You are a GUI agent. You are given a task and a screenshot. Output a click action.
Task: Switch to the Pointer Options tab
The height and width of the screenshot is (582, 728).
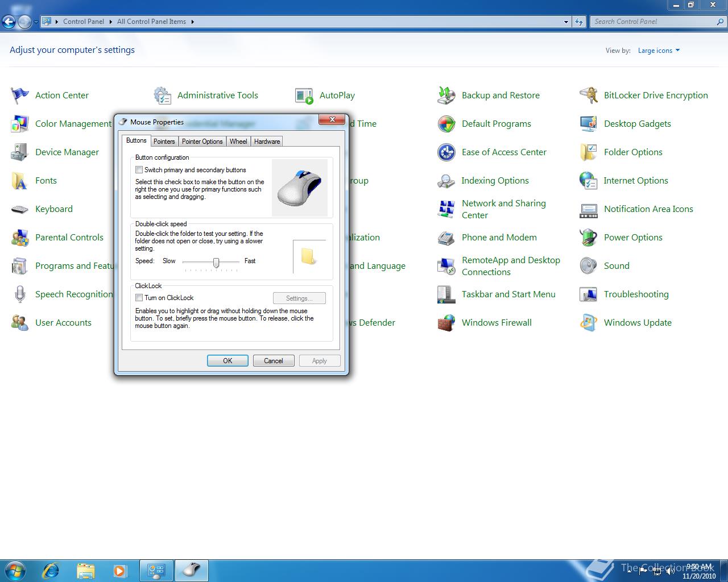(x=202, y=142)
